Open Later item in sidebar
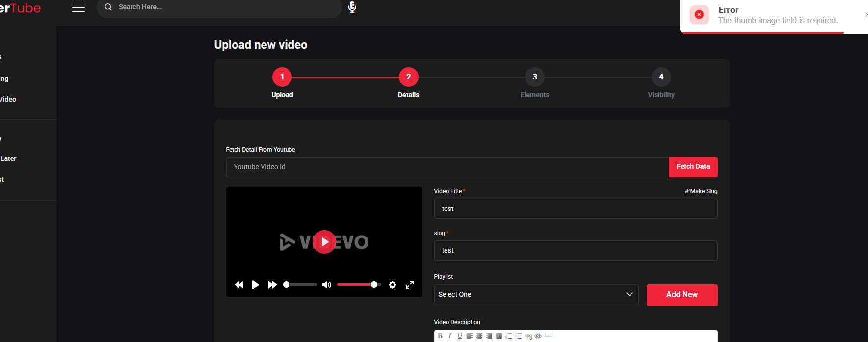This screenshot has width=868, height=342. (x=8, y=158)
